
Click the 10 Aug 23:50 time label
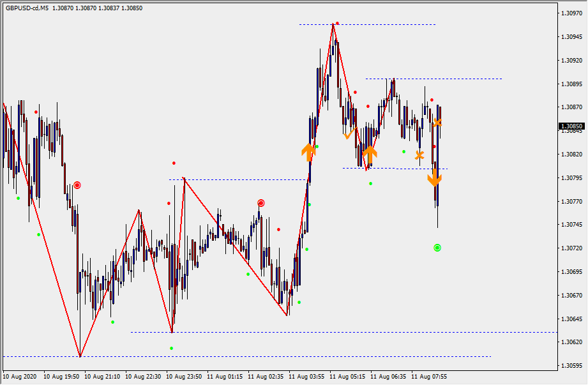click(x=185, y=377)
